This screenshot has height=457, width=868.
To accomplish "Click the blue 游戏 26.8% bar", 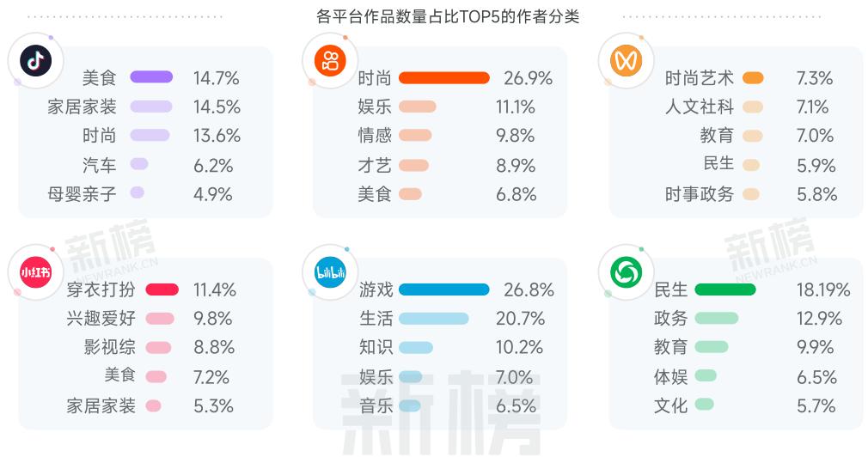I will pos(444,289).
